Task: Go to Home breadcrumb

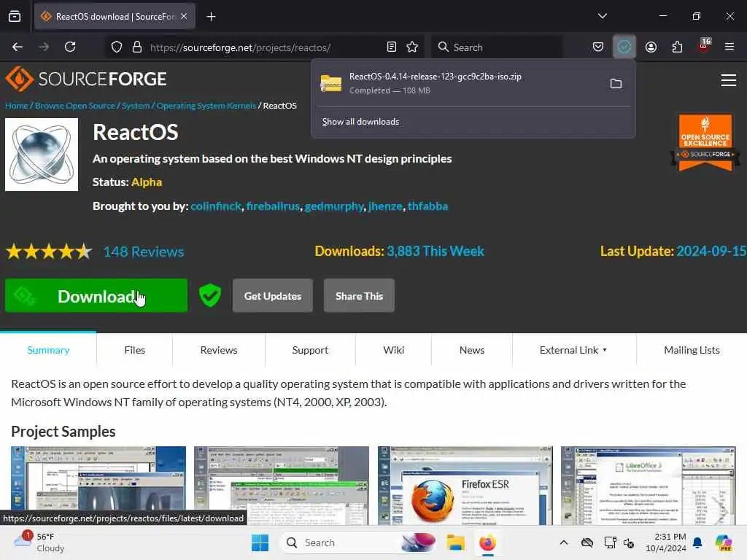Action: coord(17,106)
